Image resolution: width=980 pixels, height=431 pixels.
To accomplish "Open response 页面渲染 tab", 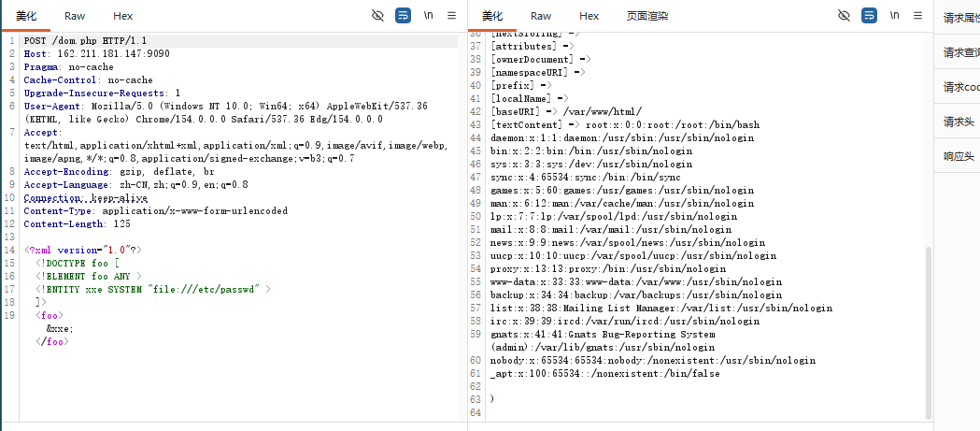I will point(647,16).
